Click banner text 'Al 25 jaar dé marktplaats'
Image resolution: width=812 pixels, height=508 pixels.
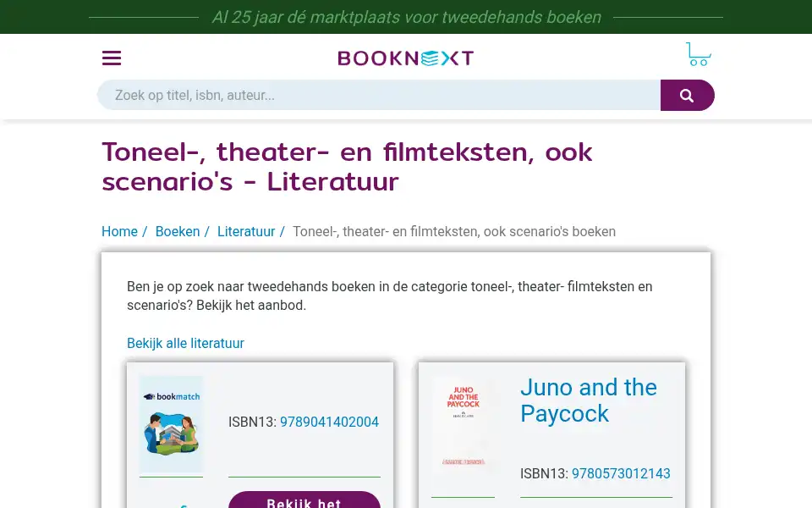406,17
